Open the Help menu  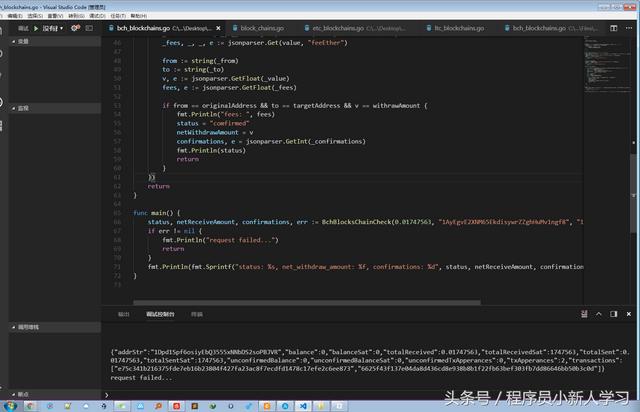[139, 16]
